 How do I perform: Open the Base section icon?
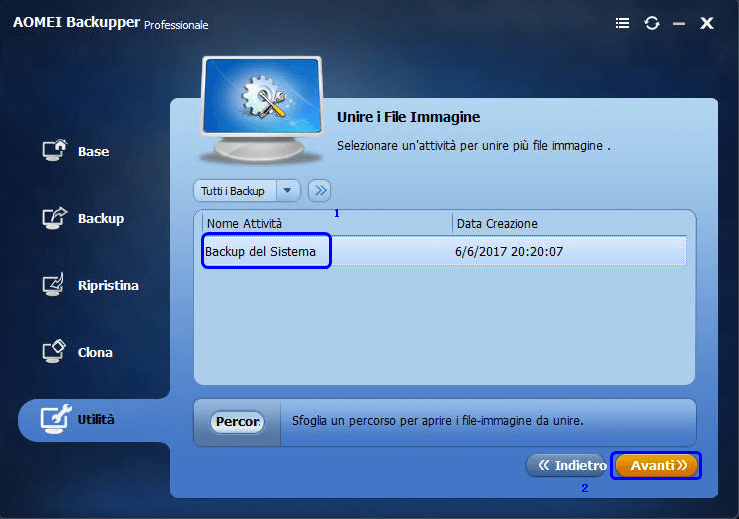(x=54, y=150)
